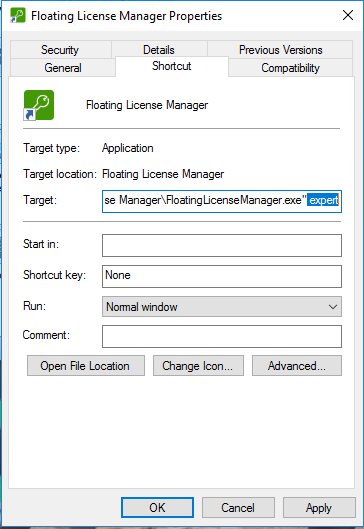Close the Properties dialog

348,15
